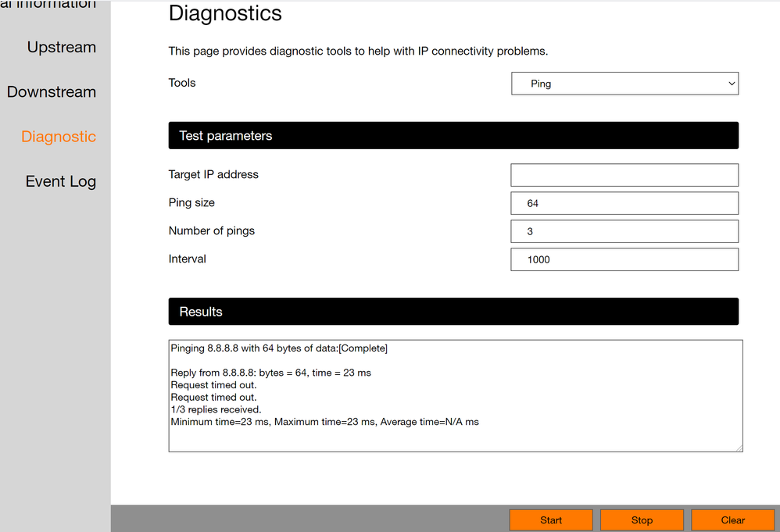Focus the Ping size input box
This screenshot has height=532, width=780.
tap(624, 203)
